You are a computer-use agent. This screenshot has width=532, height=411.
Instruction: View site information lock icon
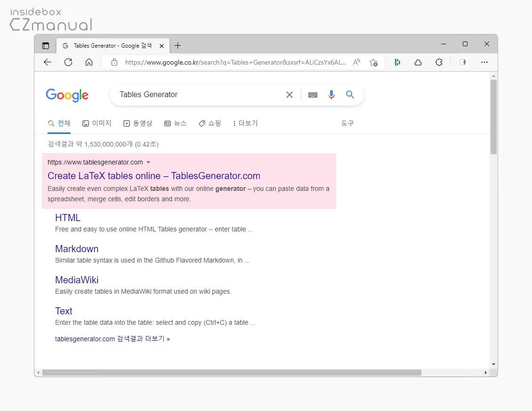114,62
